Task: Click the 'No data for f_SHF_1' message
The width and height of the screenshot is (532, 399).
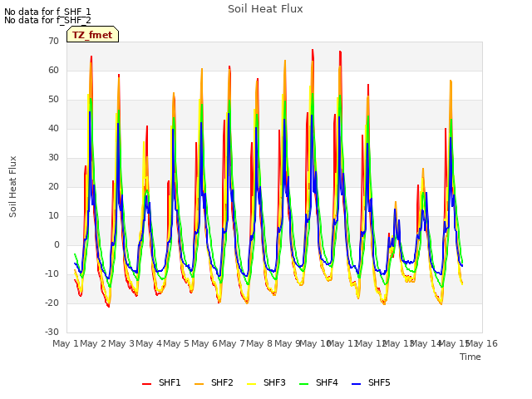Action: tap(47, 12)
